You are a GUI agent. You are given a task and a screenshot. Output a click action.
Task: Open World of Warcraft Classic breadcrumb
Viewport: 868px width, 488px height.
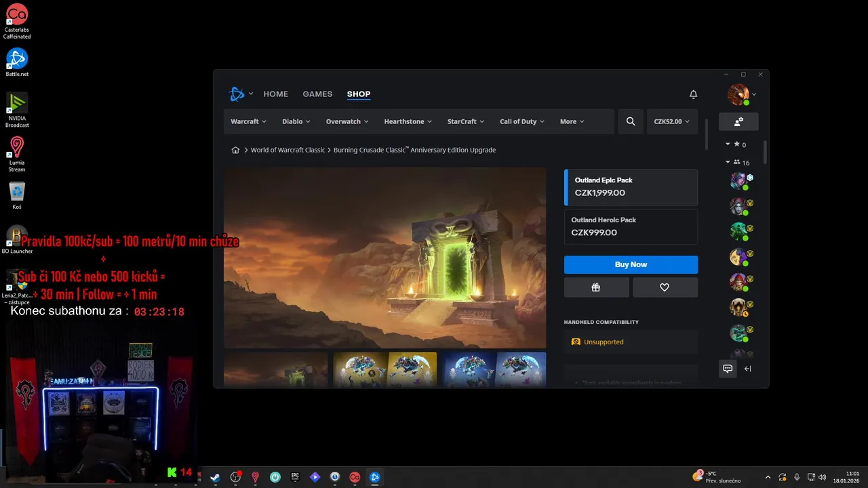coord(288,150)
